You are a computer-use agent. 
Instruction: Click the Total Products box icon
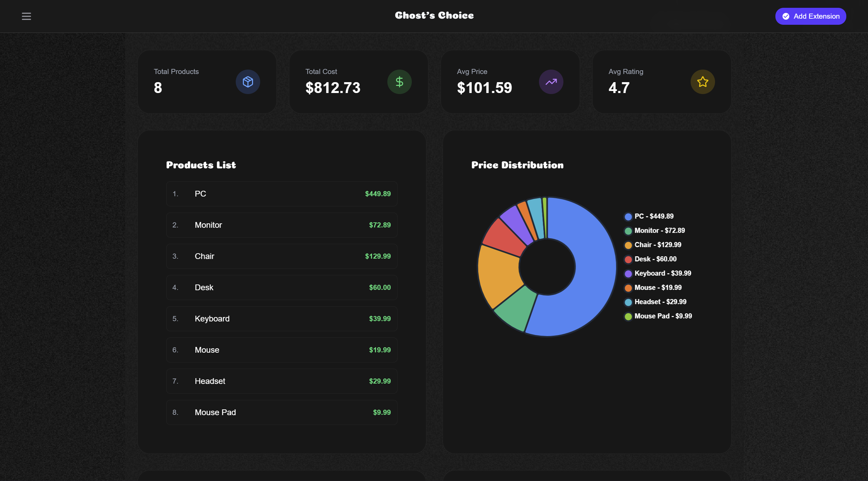(x=248, y=82)
